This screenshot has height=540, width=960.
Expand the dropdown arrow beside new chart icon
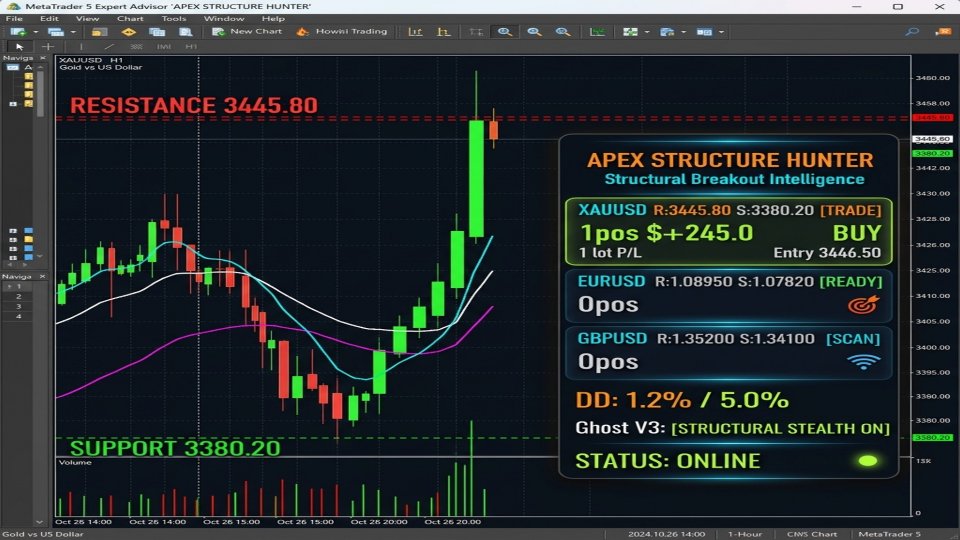(x=36, y=32)
